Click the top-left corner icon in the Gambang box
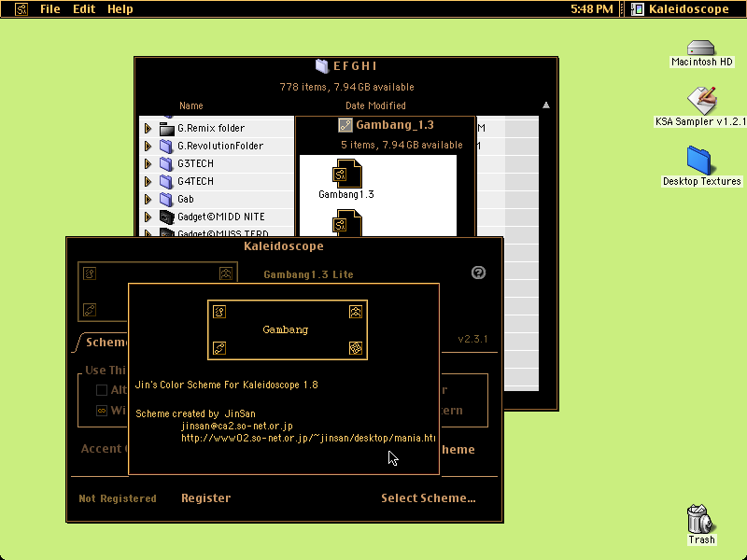The height and width of the screenshot is (560, 747). [219, 312]
